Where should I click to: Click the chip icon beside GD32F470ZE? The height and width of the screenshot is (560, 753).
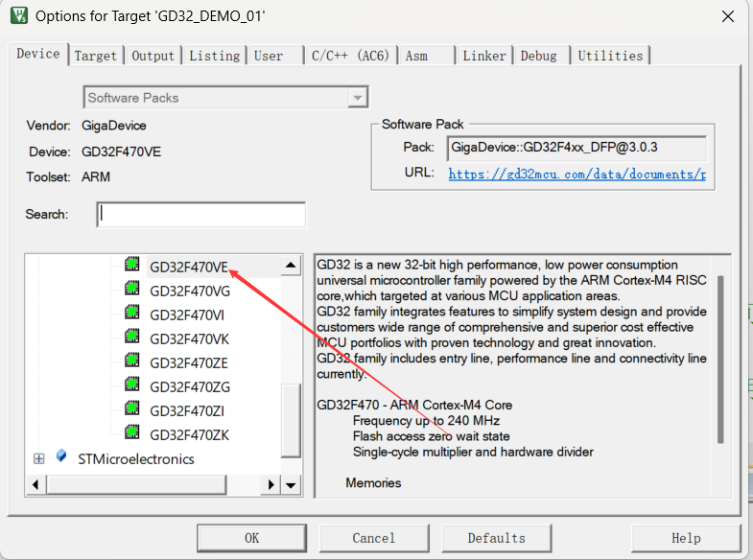click(132, 360)
